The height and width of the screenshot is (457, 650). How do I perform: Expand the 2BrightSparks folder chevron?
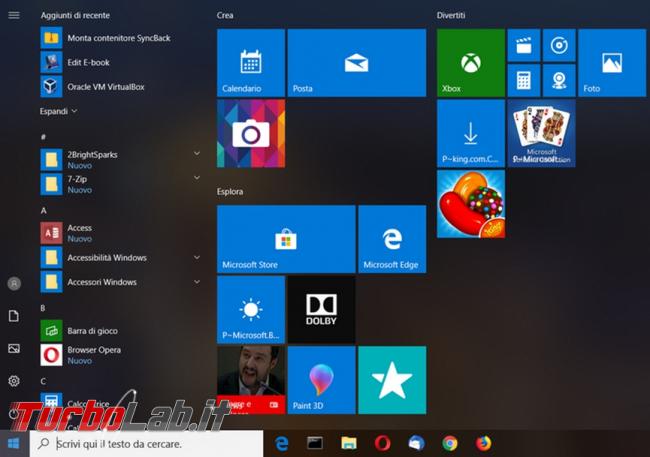197,153
